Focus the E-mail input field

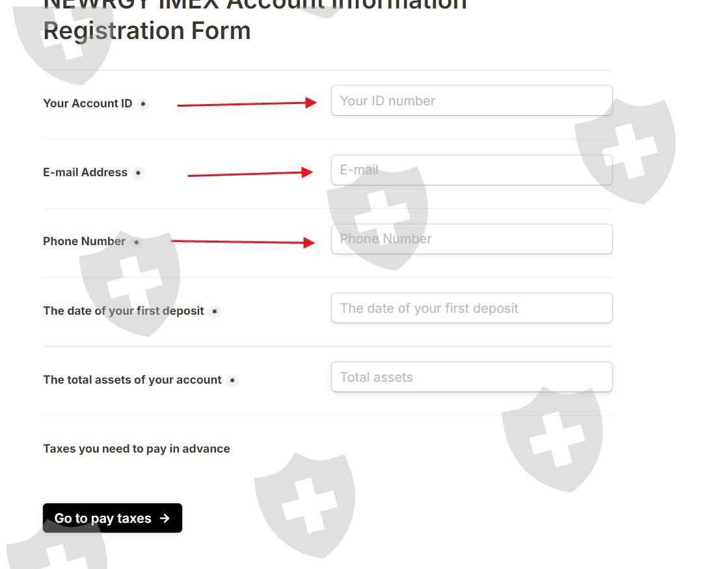471,170
